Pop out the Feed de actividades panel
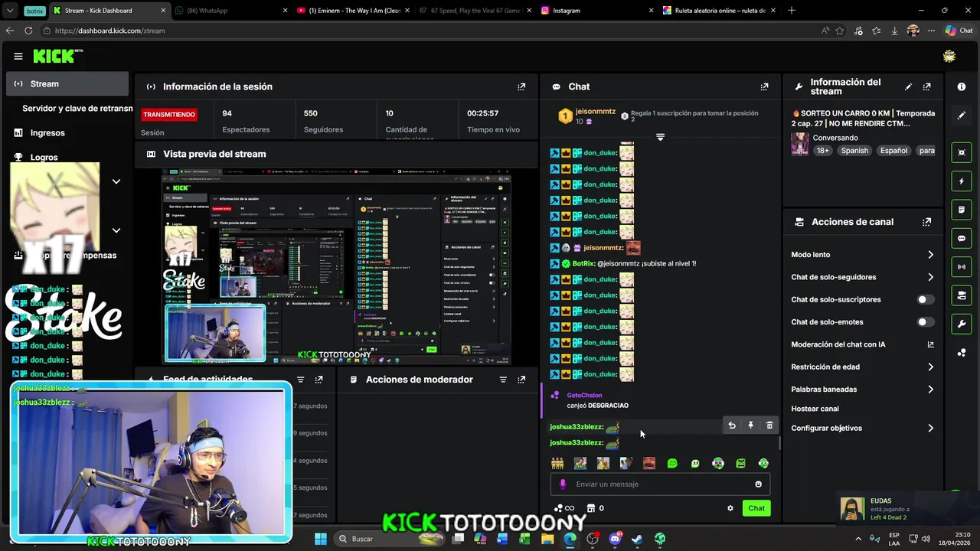 (318, 380)
